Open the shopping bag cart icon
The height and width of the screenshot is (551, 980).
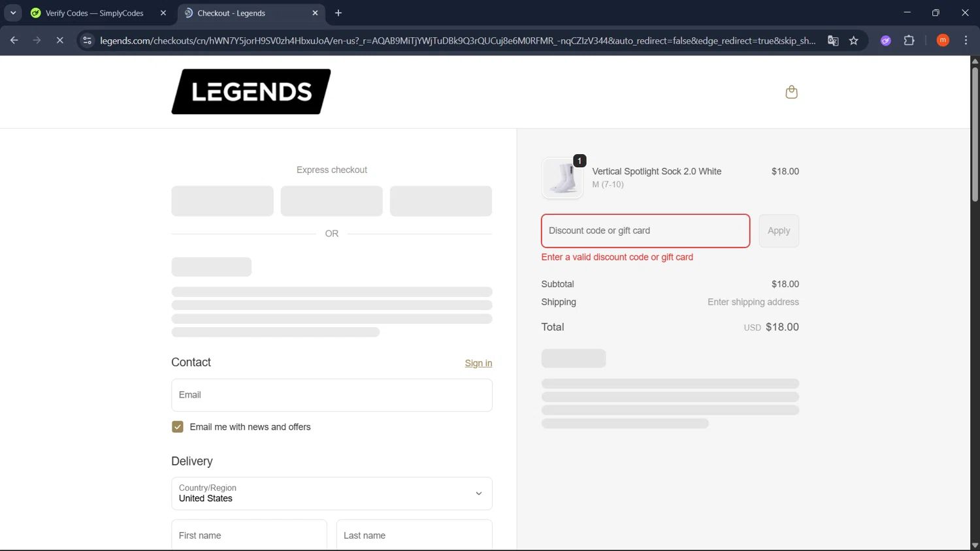791,92
